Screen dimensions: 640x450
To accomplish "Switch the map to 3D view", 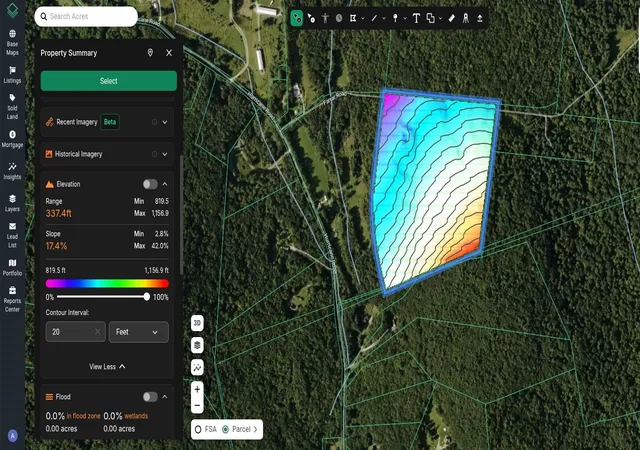I will [197, 323].
